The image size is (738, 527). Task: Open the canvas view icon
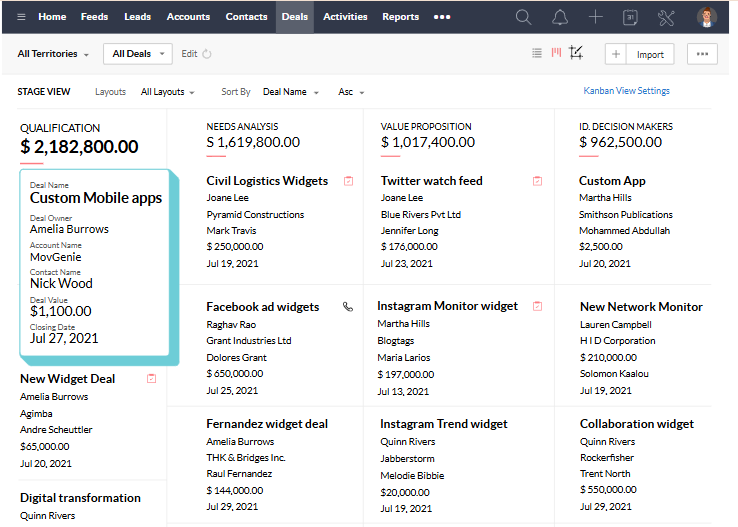(x=576, y=53)
